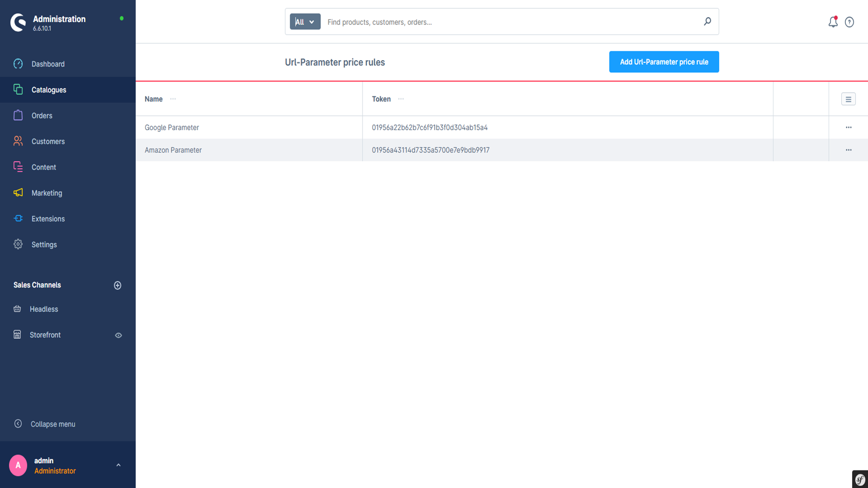Click the Sales Channels section label
Image resolution: width=868 pixels, height=488 pixels.
[37, 285]
